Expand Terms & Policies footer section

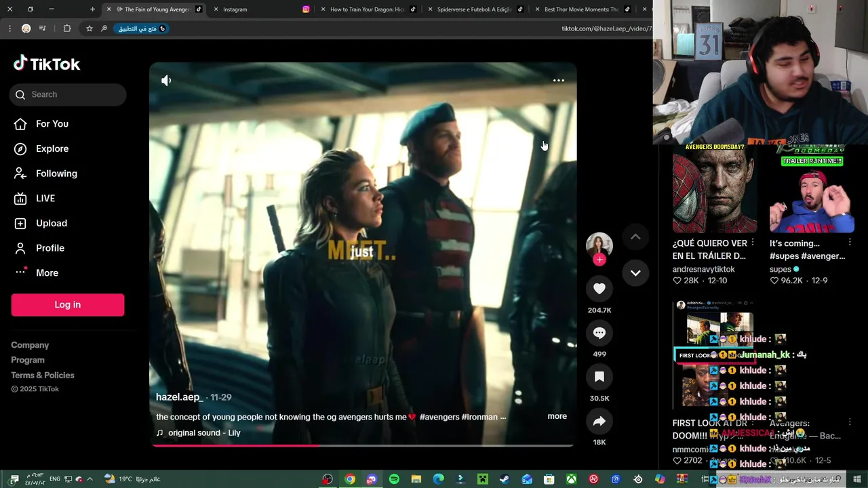point(43,375)
